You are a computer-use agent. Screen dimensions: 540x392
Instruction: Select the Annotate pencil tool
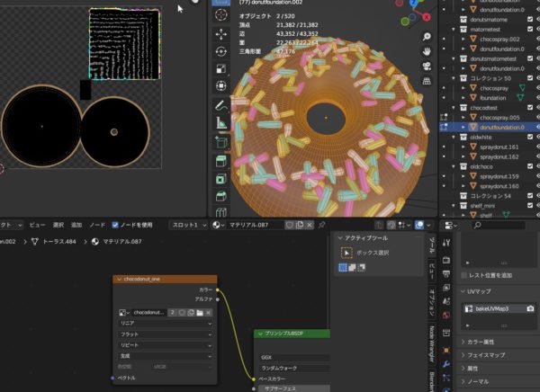[x=221, y=105]
